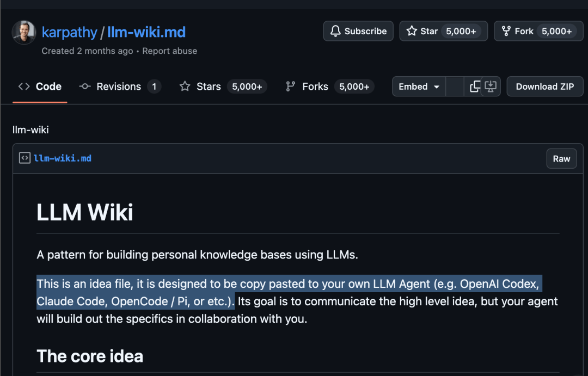Click the bell icon on Subscribe
This screenshot has width=588, height=376.
tap(335, 31)
